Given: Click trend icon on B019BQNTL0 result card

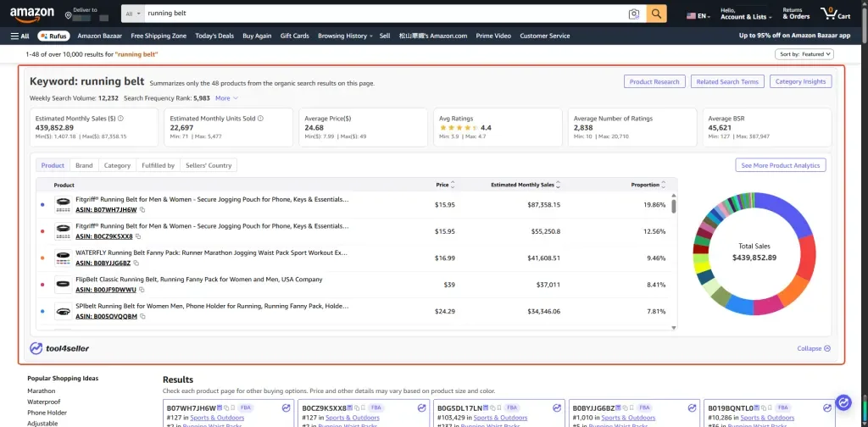Looking at the screenshot, I should coord(827,408).
